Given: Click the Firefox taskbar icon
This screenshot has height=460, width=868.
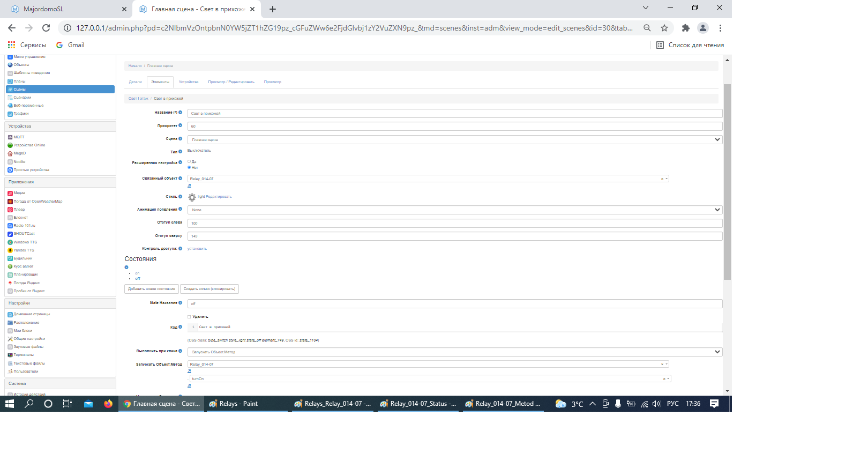Looking at the screenshot, I should coord(108,404).
